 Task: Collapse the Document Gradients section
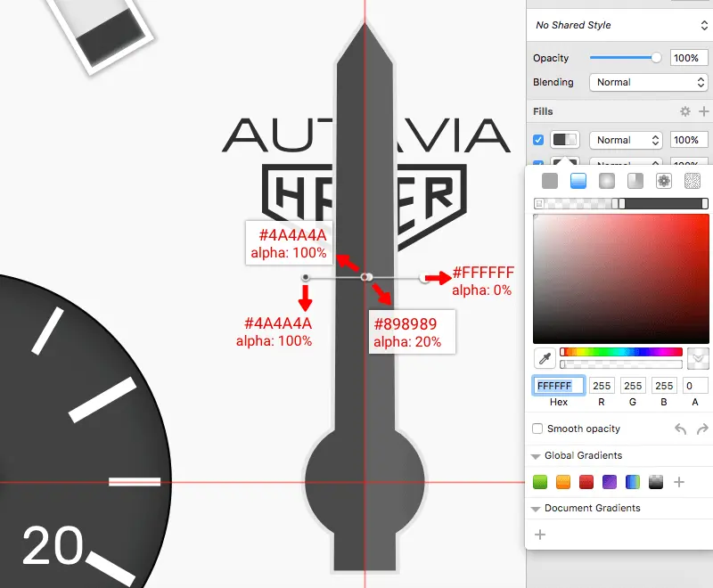coord(536,509)
